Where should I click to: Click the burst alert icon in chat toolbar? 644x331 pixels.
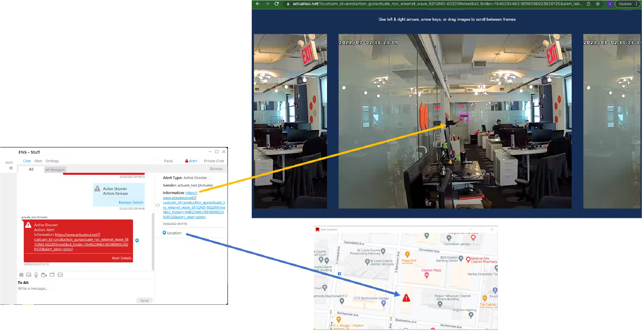(21, 274)
